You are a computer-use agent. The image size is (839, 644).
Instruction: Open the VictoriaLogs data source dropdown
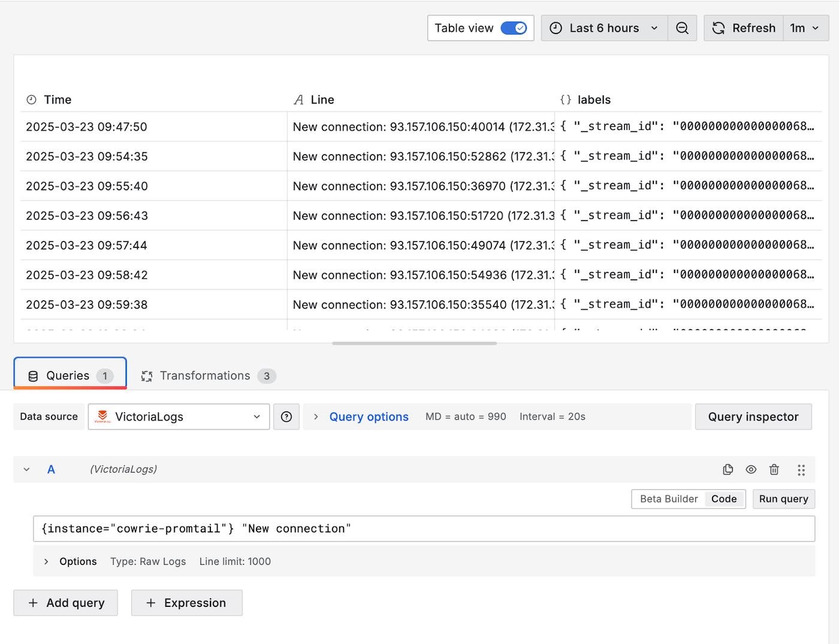click(x=179, y=416)
